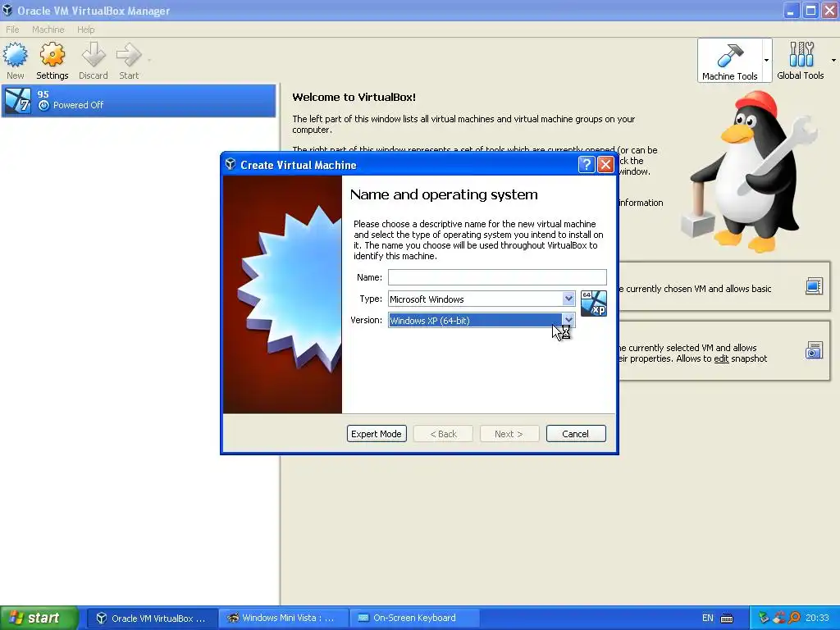Viewport: 840px width, 630px height.
Task: Click the 'Powered Off' status text
Action: click(78, 105)
